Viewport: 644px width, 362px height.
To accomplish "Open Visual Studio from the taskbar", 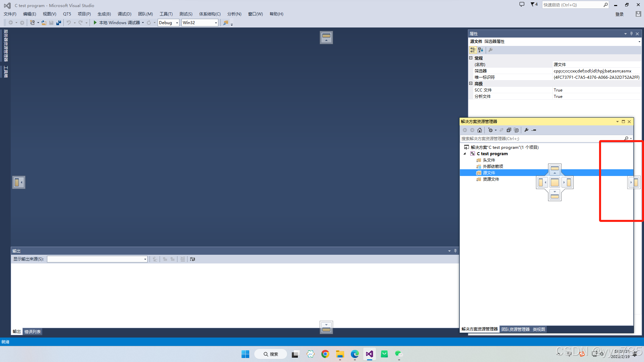I will click(369, 354).
